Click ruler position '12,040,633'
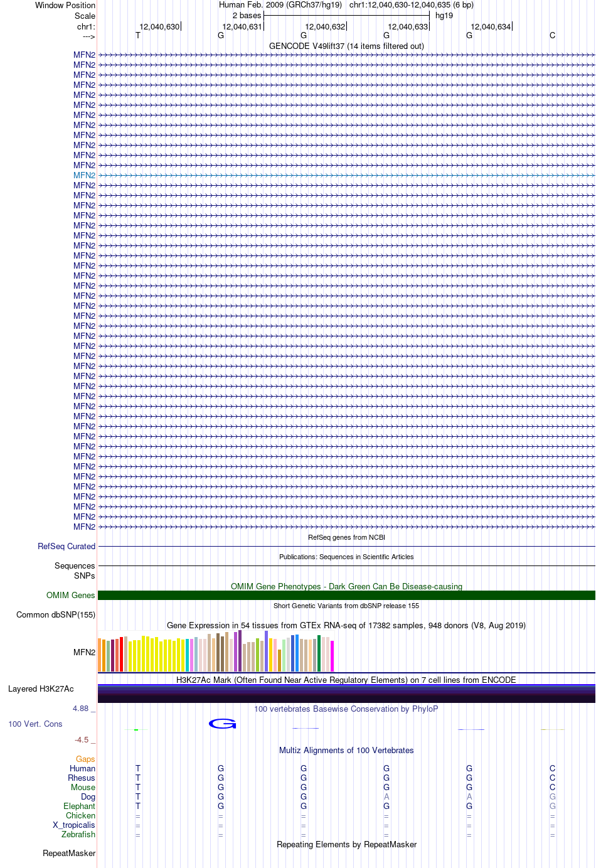The height and width of the screenshot is (868, 596). [408, 26]
